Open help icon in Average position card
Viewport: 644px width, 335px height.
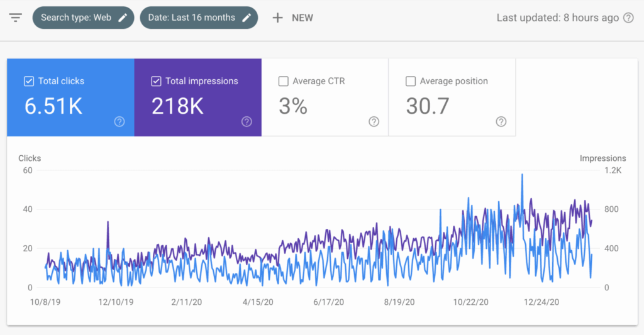click(501, 121)
